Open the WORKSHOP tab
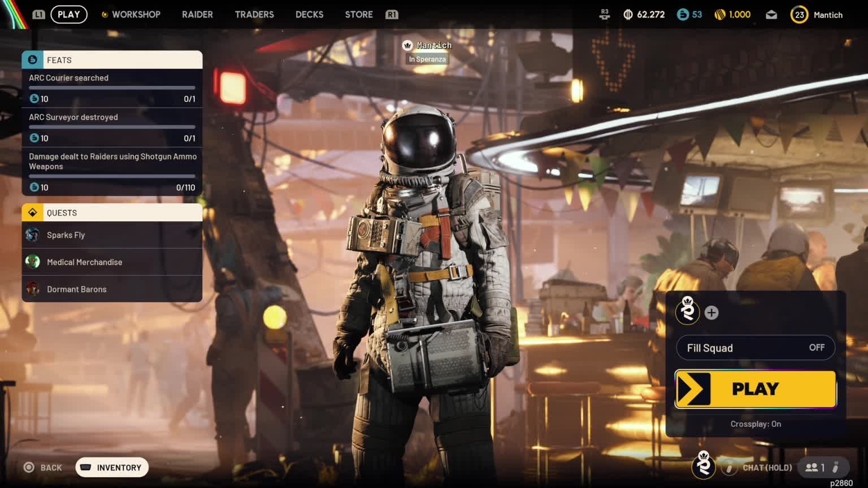This screenshot has height=488, width=868. pyautogui.click(x=136, y=15)
